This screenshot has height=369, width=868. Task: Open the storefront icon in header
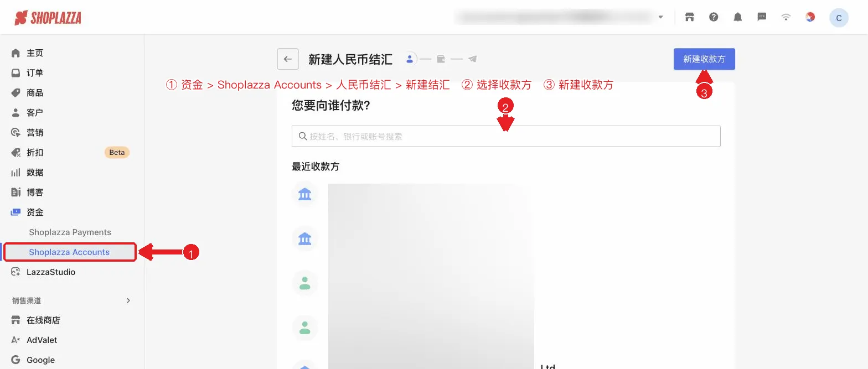click(x=689, y=17)
